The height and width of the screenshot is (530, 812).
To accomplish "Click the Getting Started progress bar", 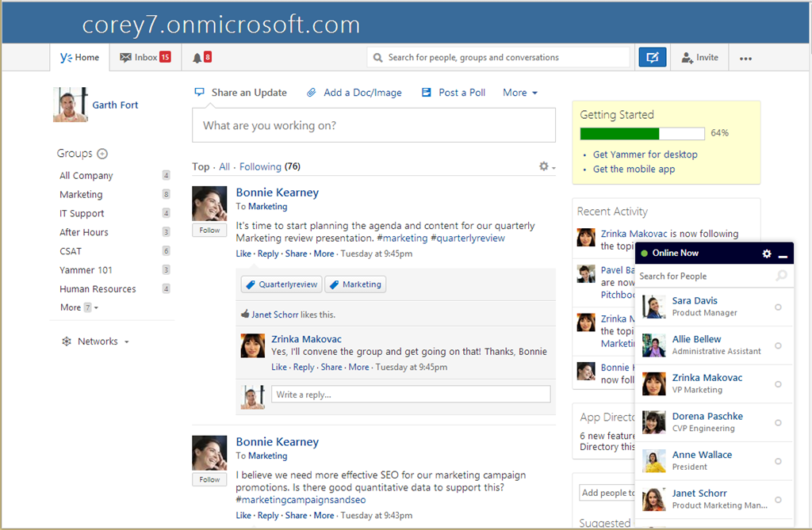I will [642, 134].
